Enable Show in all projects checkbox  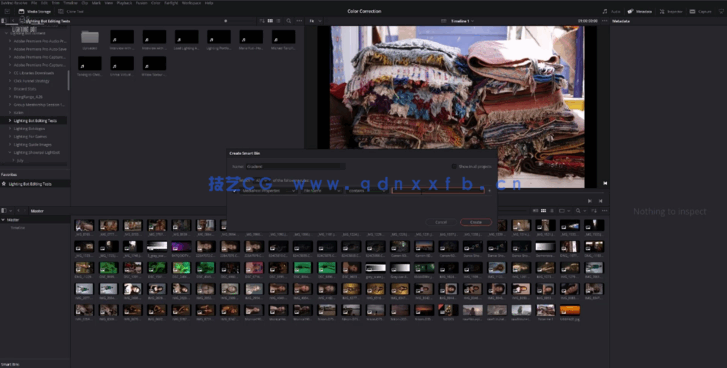[454, 166]
